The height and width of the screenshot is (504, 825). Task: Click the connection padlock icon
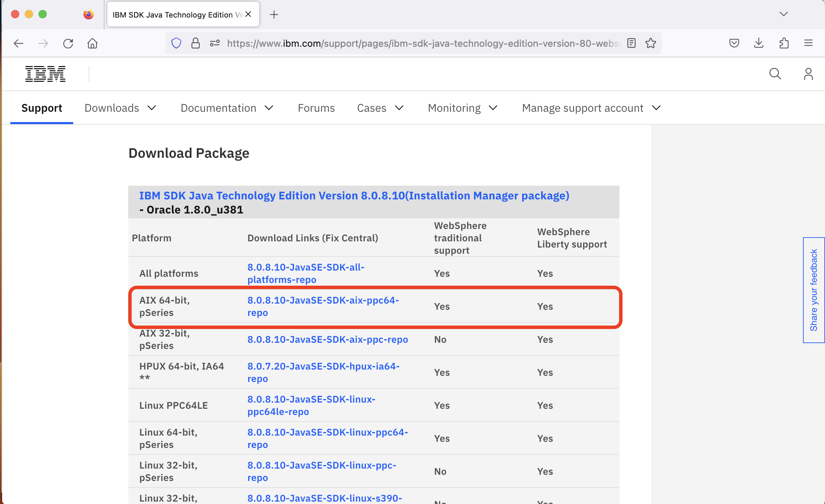195,43
